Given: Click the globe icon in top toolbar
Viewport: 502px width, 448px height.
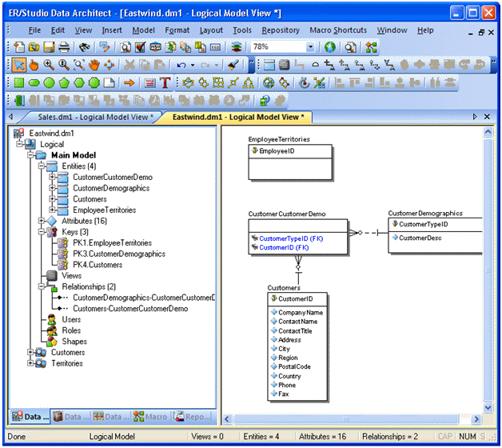Looking at the screenshot, I should (330, 47).
